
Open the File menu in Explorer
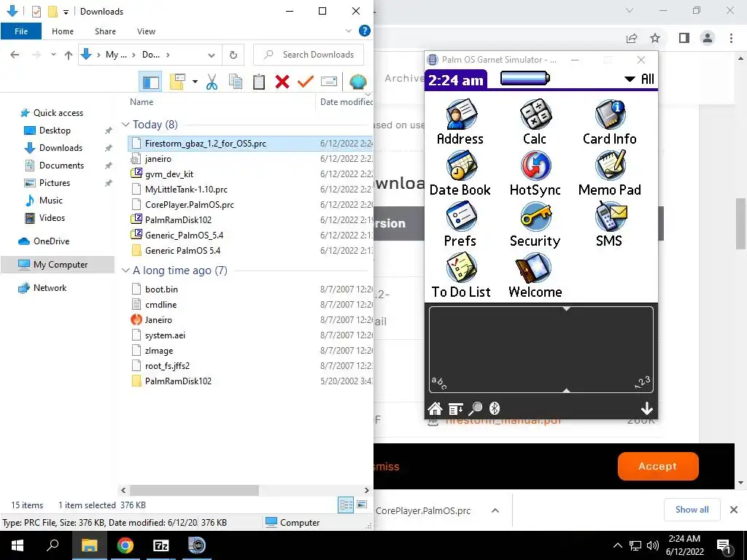(x=21, y=31)
